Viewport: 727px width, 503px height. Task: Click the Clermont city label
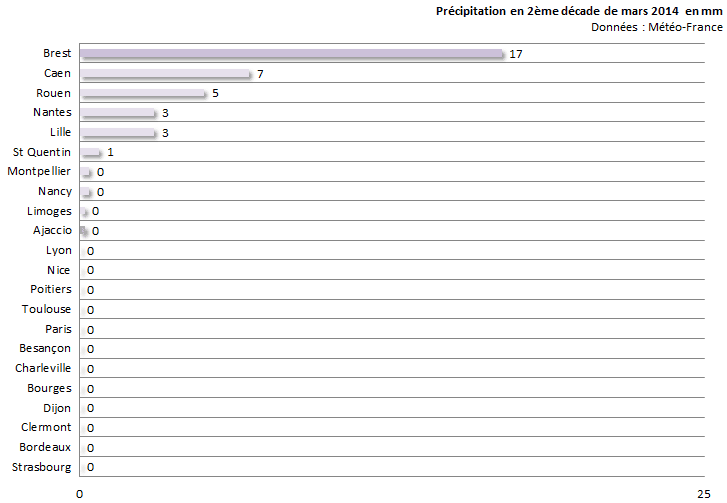point(46,427)
